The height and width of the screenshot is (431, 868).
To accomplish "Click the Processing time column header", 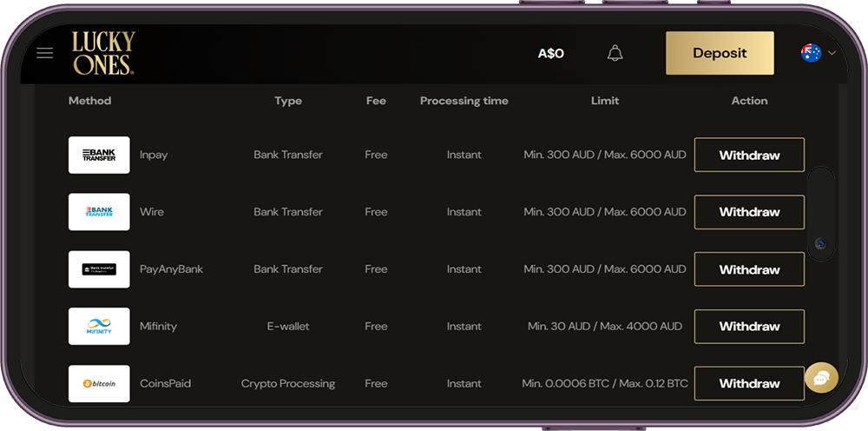I will (x=464, y=101).
